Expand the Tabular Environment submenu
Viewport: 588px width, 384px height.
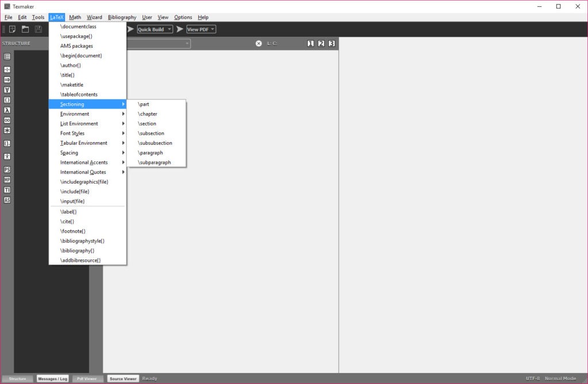tap(88, 143)
